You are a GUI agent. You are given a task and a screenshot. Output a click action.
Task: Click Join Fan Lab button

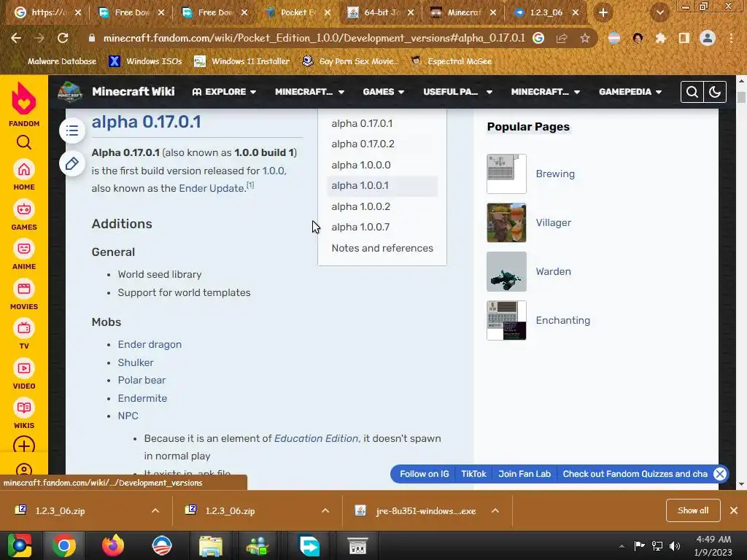[525, 474]
